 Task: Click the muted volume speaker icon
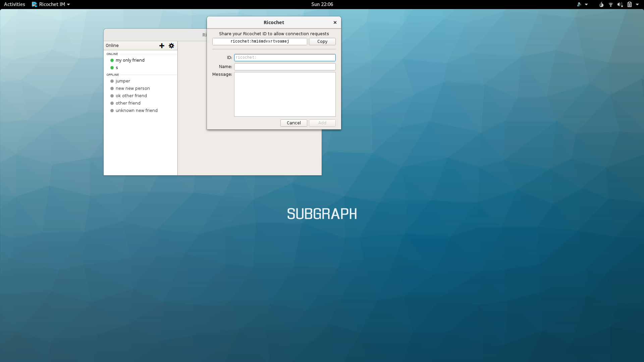(x=620, y=4)
